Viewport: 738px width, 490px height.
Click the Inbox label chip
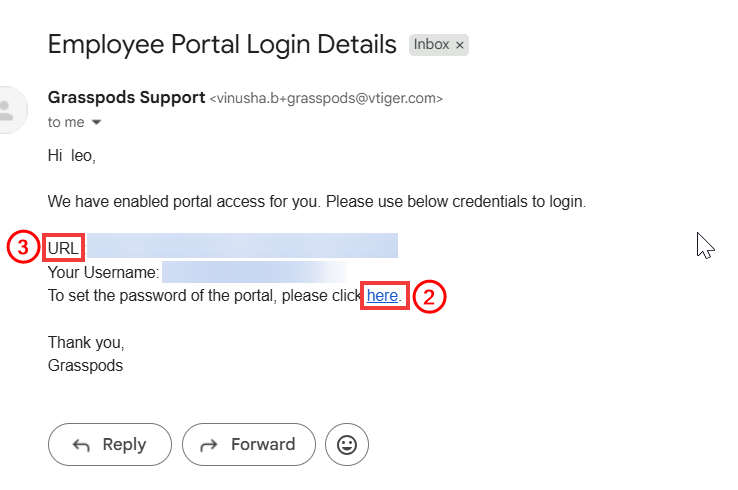coord(439,45)
